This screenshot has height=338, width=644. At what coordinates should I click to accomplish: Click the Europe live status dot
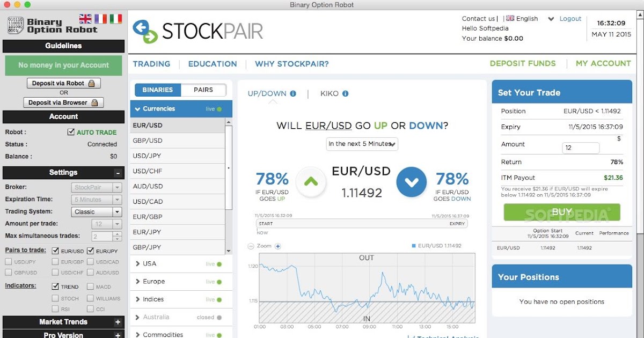point(219,282)
